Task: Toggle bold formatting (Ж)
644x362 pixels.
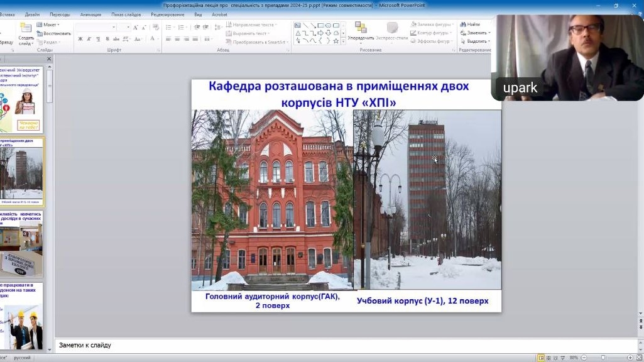Action: [80, 39]
